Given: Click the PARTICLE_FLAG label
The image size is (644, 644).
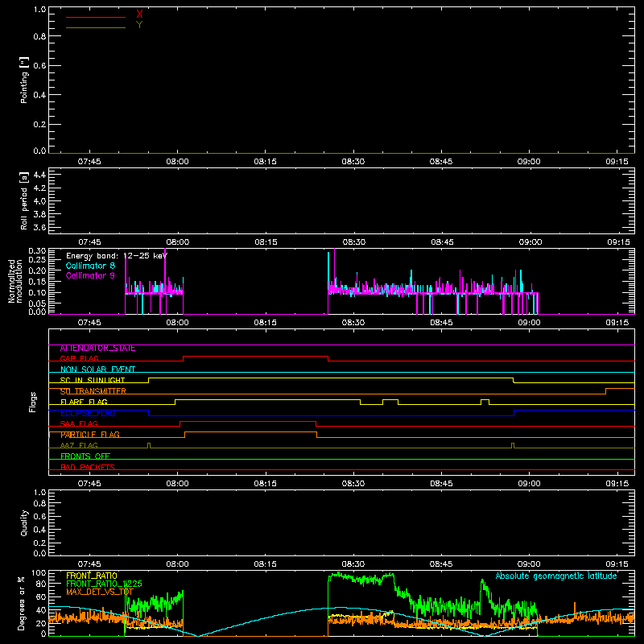Looking at the screenshot, I should click(x=90, y=435).
